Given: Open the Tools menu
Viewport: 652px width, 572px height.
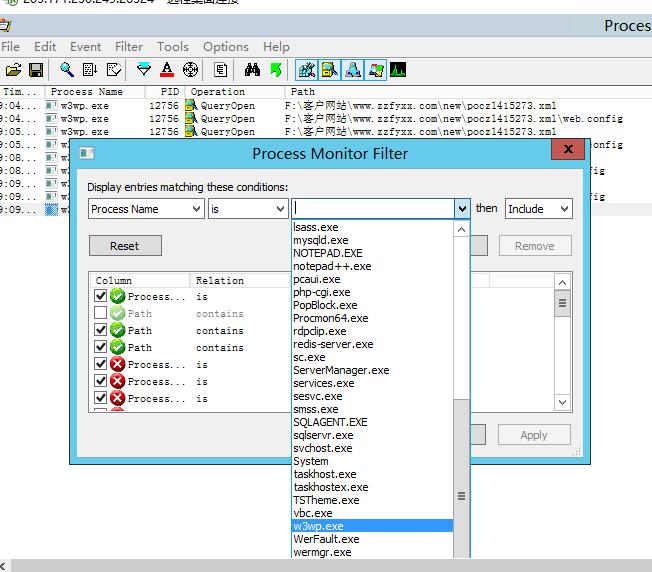Looking at the screenshot, I should 173,47.
